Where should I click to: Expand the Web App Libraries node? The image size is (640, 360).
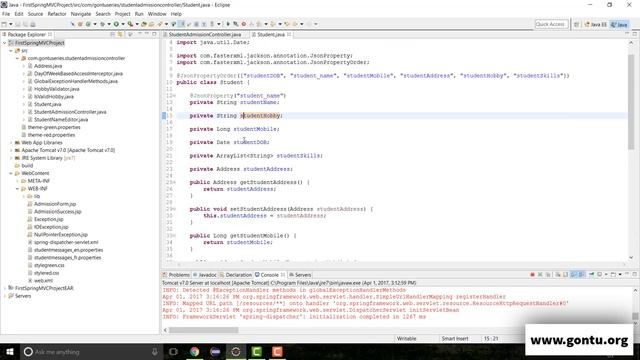11,142
